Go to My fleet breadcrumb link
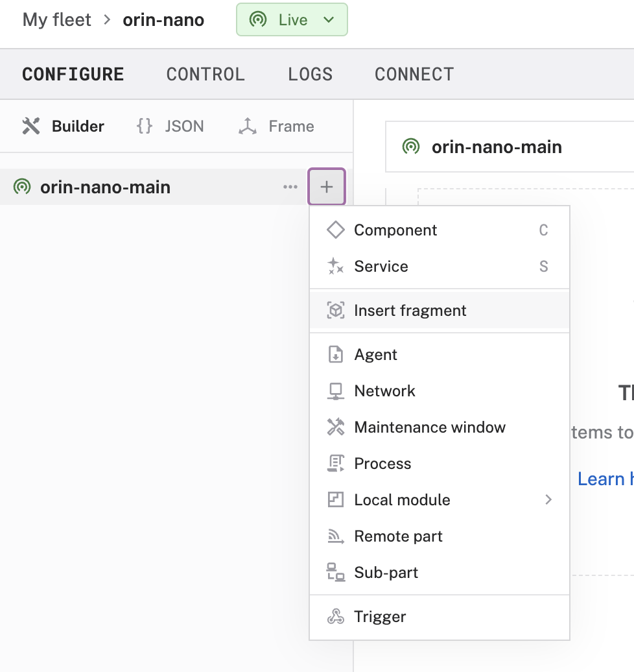This screenshot has width=634, height=672. point(57,20)
